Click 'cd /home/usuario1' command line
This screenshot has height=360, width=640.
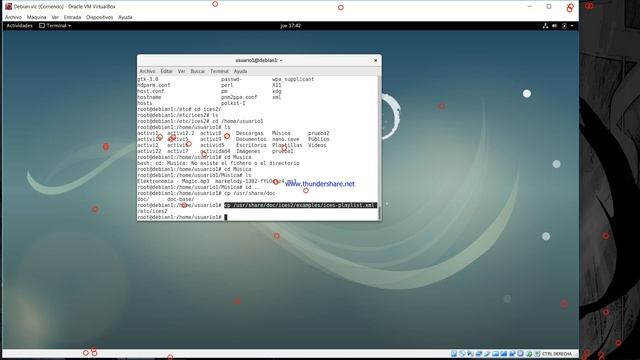pyautogui.click(x=238, y=121)
